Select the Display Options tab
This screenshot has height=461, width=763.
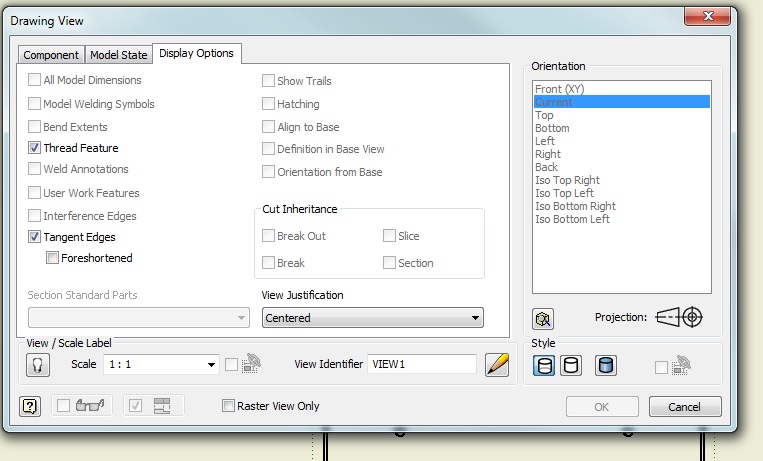point(197,53)
